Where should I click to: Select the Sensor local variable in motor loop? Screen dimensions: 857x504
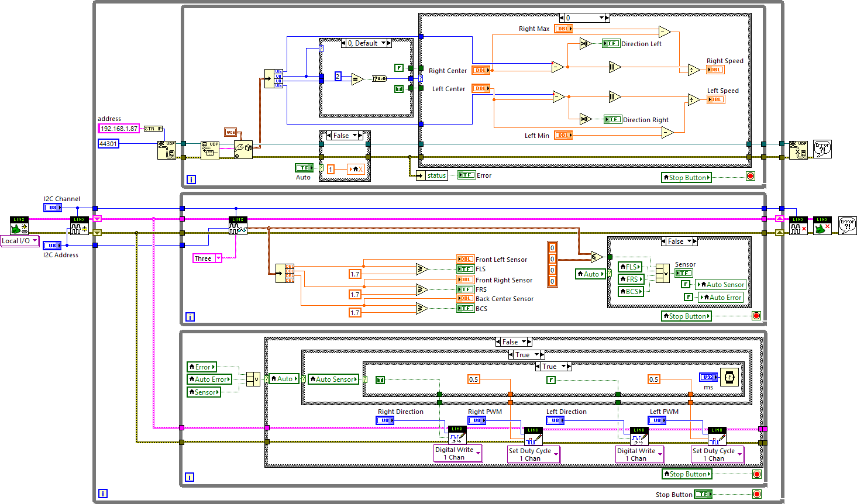pyautogui.click(x=204, y=392)
